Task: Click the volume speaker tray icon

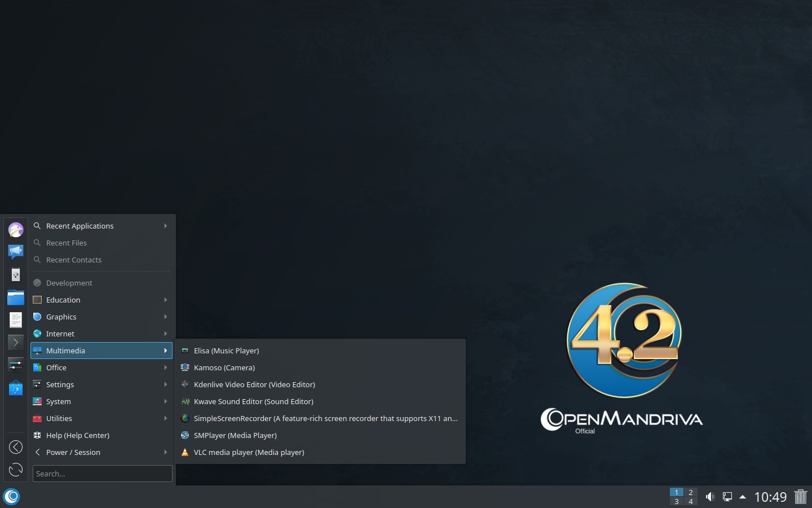Action: pos(710,497)
